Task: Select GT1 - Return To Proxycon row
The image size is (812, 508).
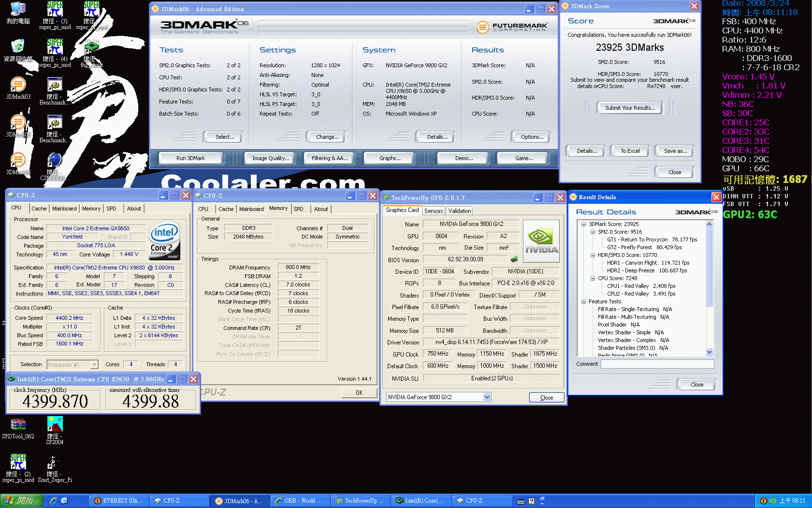Action: [x=652, y=239]
